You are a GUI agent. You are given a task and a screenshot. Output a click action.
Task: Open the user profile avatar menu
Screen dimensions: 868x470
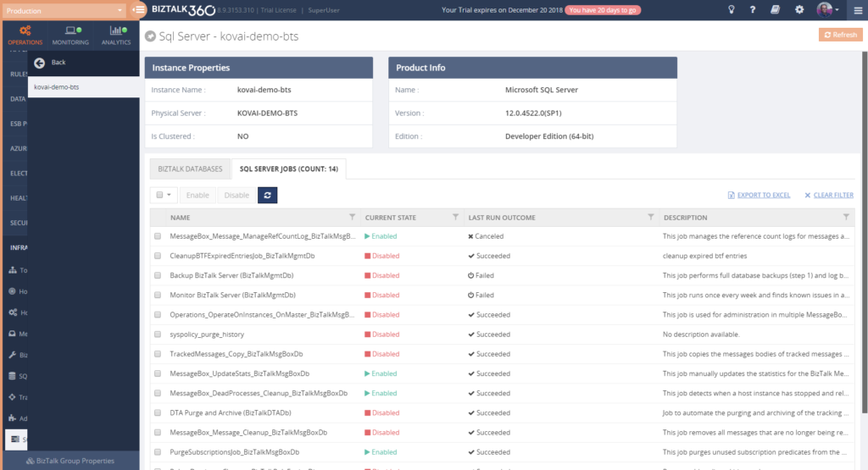click(x=827, y=9)
